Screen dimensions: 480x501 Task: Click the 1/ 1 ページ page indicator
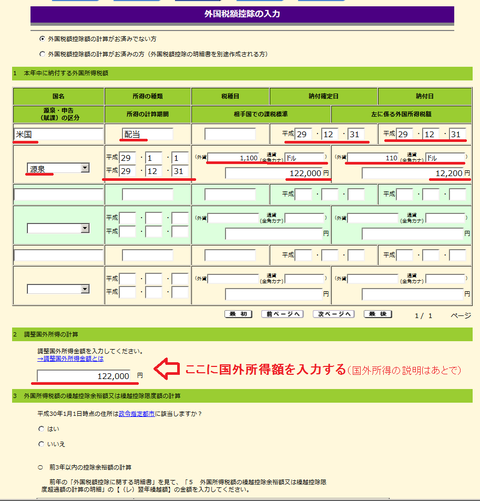point(443,315)
